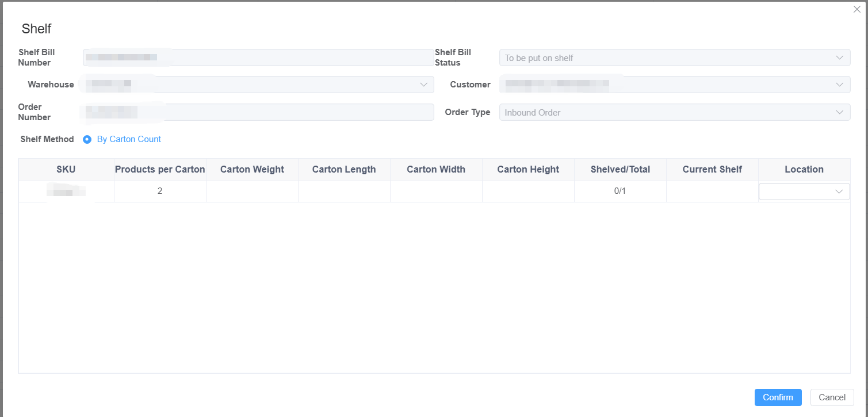Click the Confirm button
868x417 pixels.
(778, 397)
